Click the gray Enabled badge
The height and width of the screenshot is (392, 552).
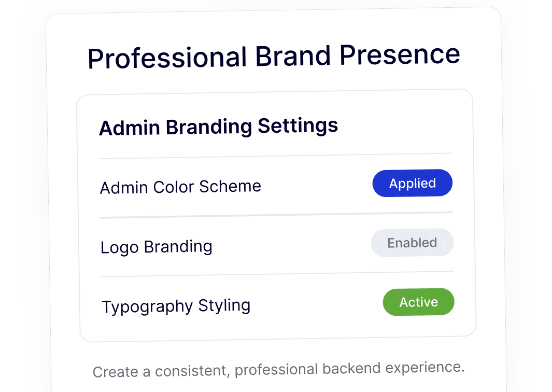click(x=412, y=243)
